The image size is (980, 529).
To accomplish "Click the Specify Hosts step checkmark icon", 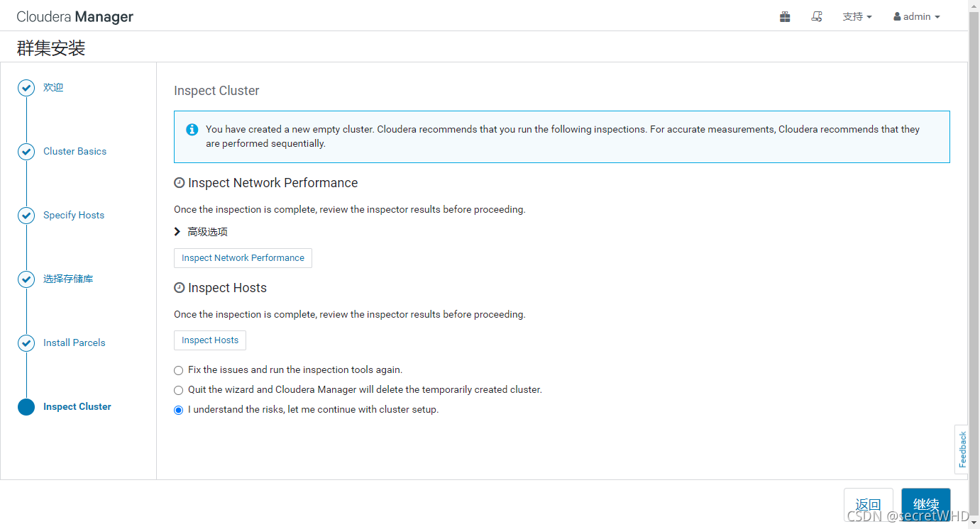I will pos(26,216).
